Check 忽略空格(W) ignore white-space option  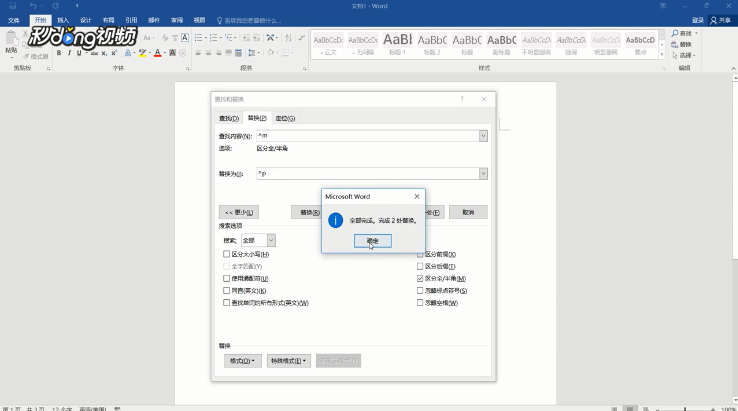[x=420, y=303]
